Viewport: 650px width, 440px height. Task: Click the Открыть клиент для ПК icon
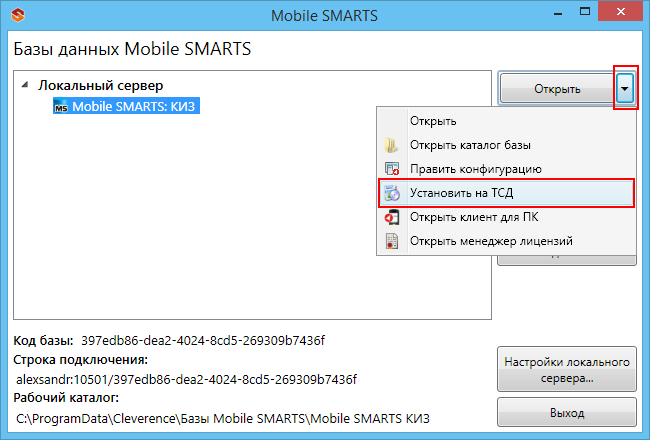(x=392, y=217)
